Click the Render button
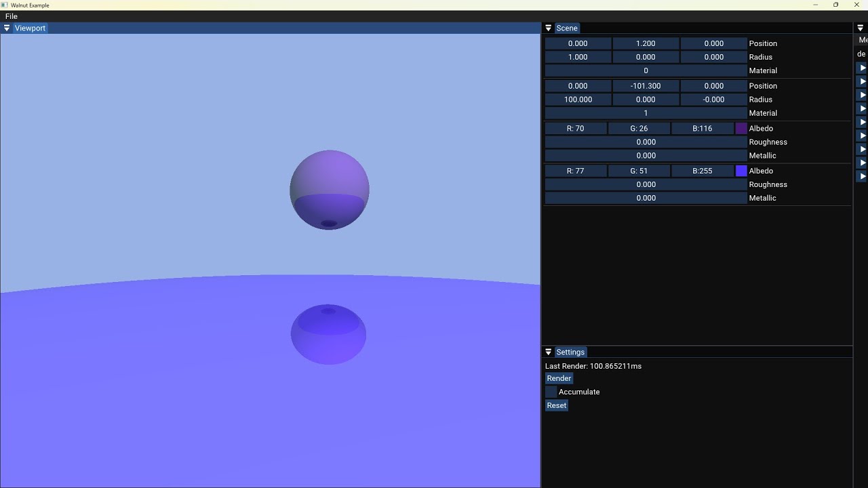 [559, 378]
